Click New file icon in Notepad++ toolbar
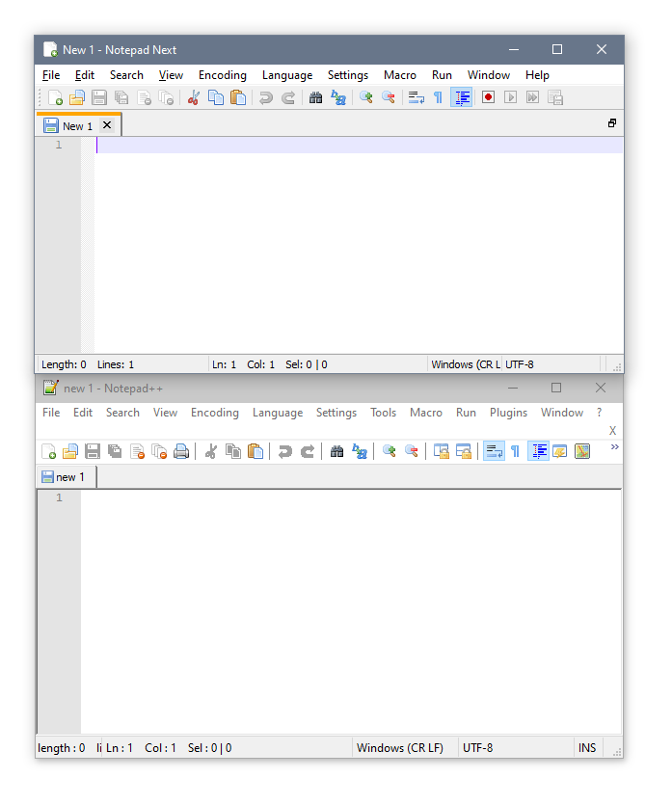Screen dimensions: 672x805 click(x=49, y=451)
